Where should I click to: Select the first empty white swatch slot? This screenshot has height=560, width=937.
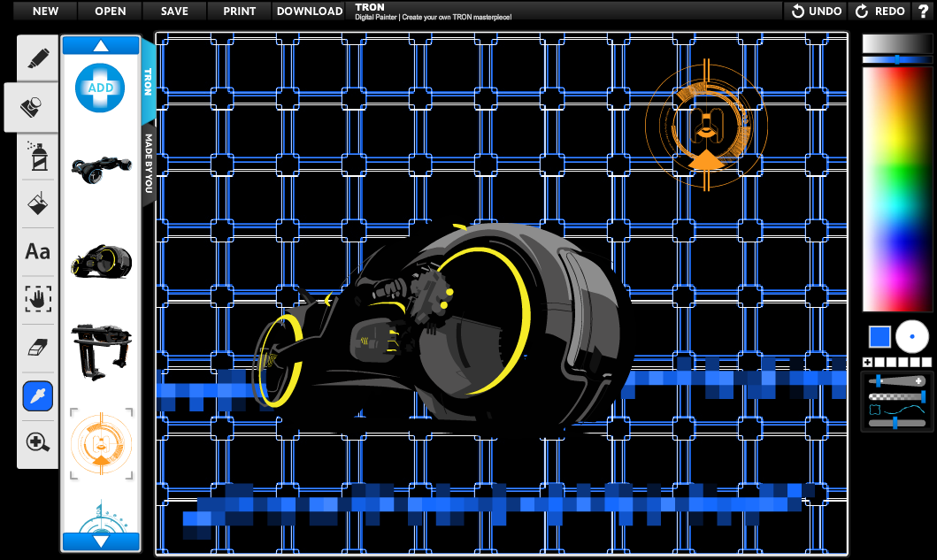[x=879, y=362]
